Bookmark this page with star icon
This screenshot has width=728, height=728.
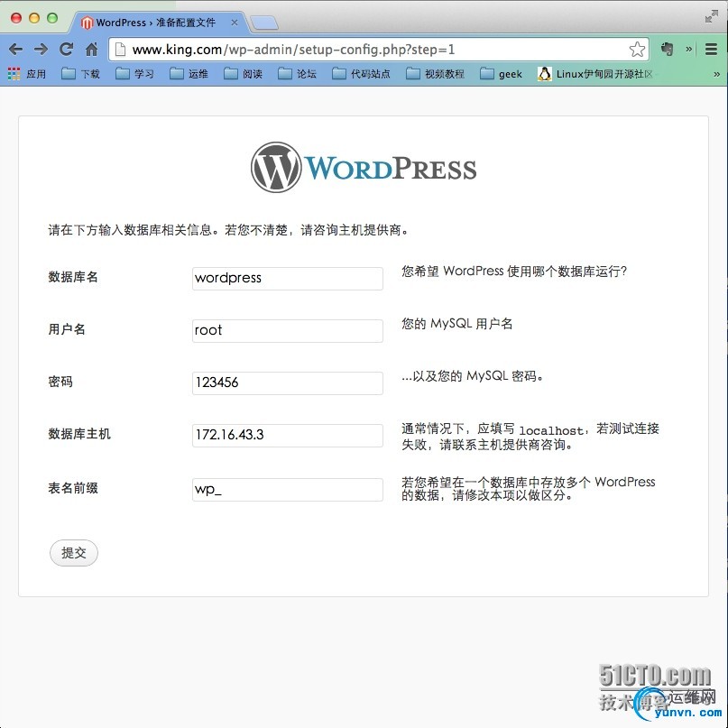637,49
